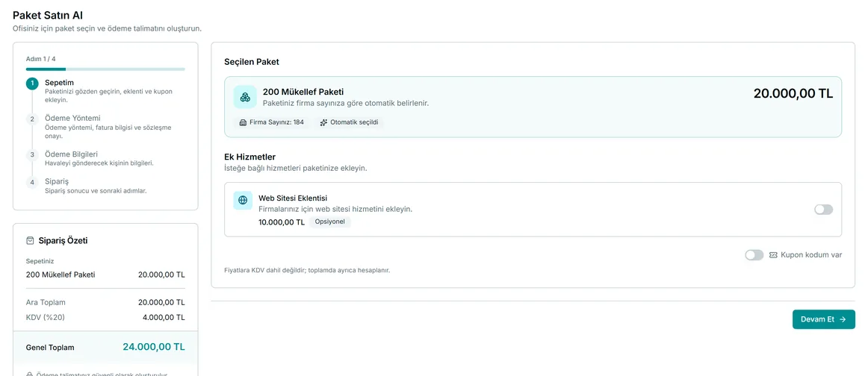This screenshot has width=868, height=376.
Task: Click the Kupon kodum var label
Action: [811, 255]
